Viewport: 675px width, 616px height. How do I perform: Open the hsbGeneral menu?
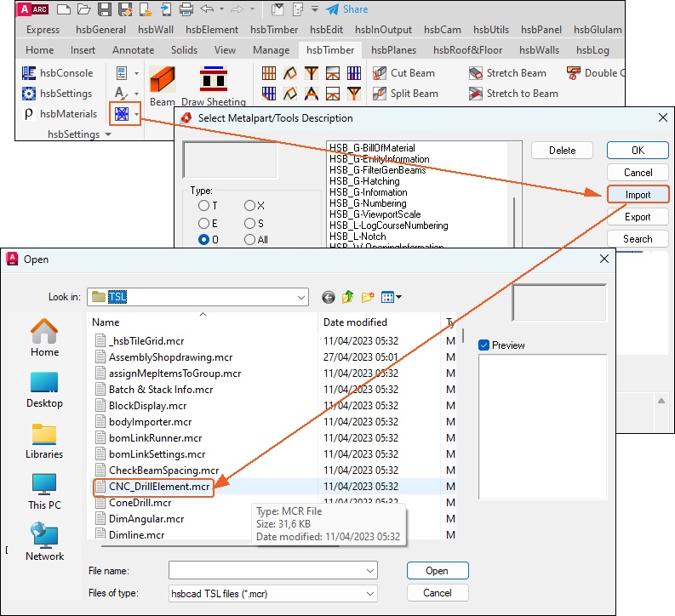click(100, 30)
